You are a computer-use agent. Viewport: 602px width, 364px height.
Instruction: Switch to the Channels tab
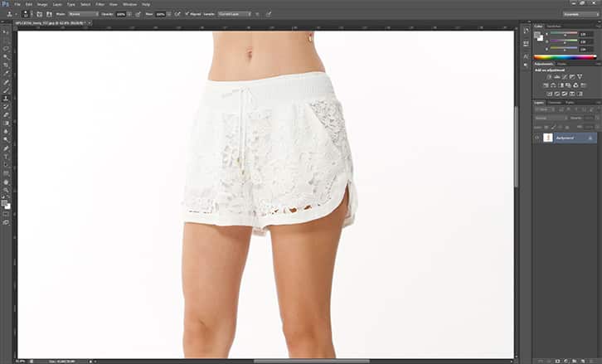click(x=556, y=103)
